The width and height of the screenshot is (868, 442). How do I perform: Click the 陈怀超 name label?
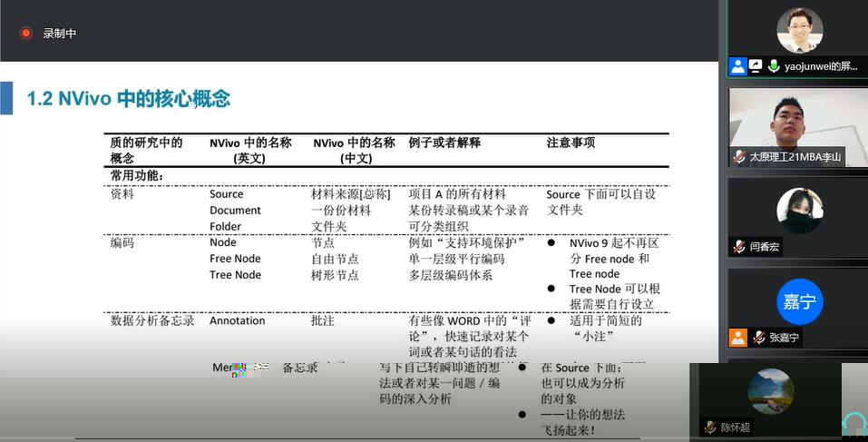click(x=736, y=427)
